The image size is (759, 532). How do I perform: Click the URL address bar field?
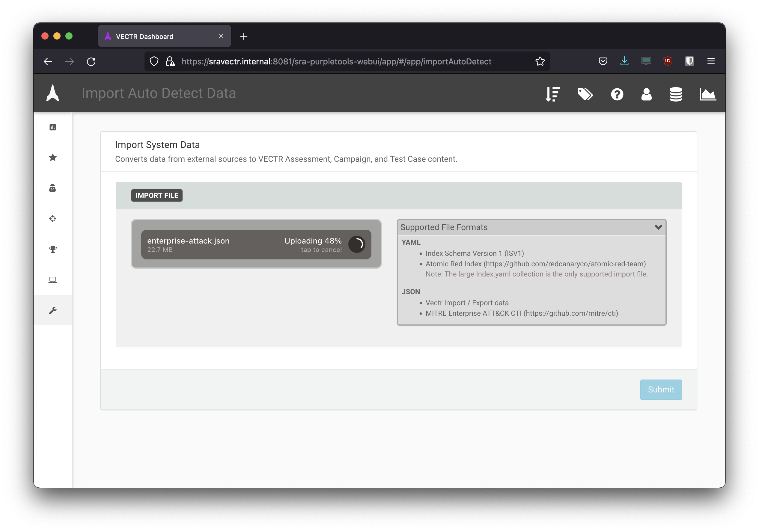click(347, 61)
